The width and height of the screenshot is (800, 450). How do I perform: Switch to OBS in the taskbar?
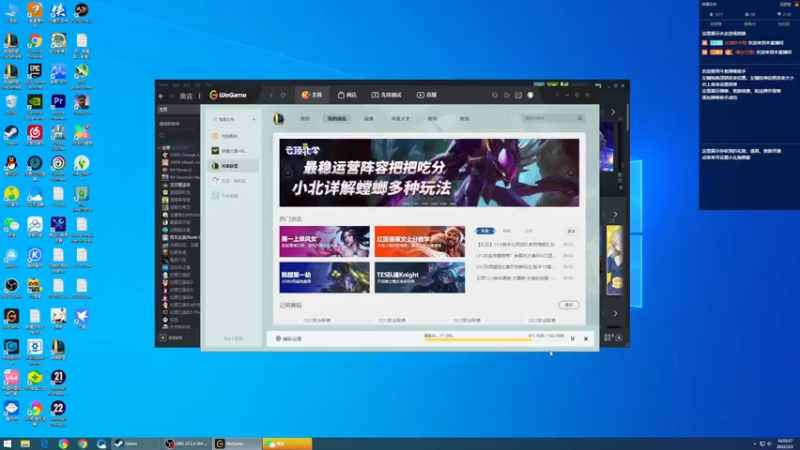tap(186, 444)
